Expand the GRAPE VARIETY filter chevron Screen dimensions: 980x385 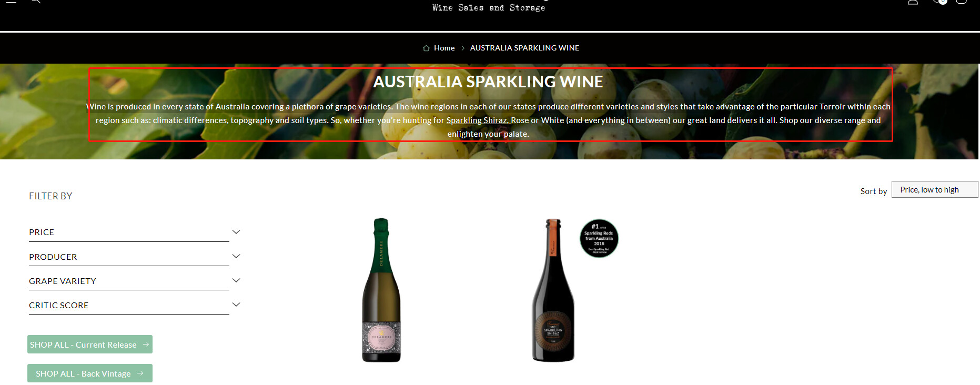[236, 280]
